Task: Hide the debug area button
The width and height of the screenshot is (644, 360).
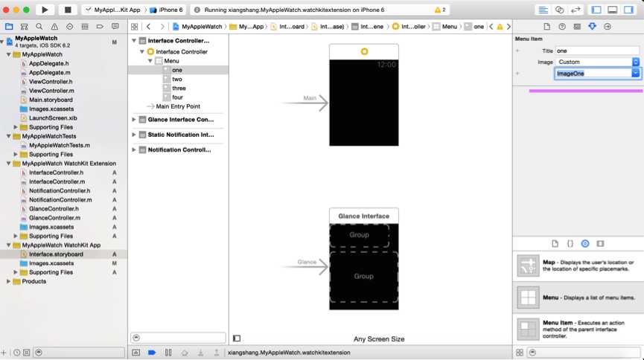Action: [136, 353]
